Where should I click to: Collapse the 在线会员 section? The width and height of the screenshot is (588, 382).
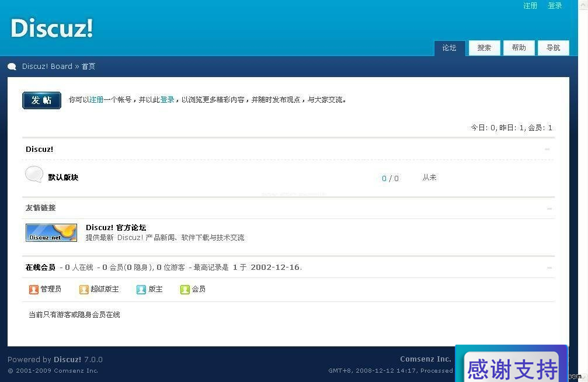click(549, 268)
